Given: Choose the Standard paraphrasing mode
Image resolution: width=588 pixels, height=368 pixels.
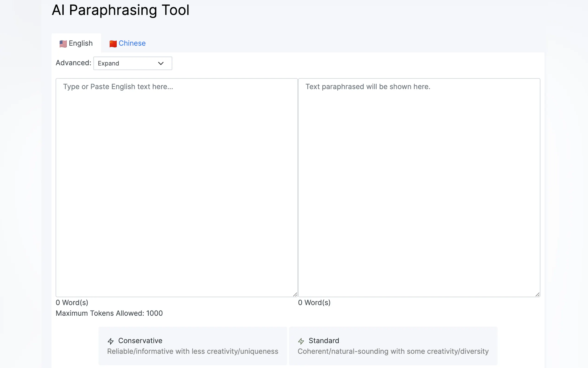Looking at the screenshot, I should tap(393, 346).
